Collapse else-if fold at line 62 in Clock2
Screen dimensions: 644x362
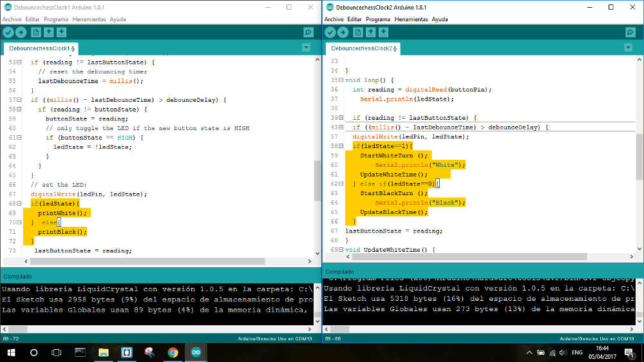coord(341,184)
